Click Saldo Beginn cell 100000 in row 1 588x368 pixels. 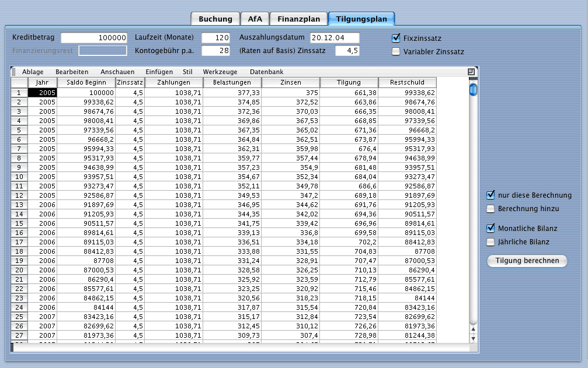pyautogui.click(x=86, y=93)
